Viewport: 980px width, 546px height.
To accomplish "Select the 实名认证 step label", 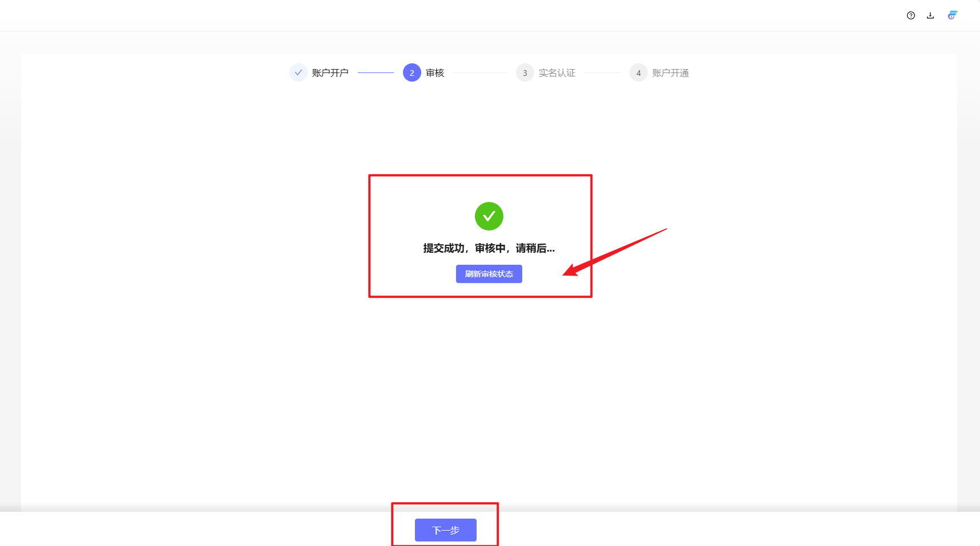I will 556,73.
